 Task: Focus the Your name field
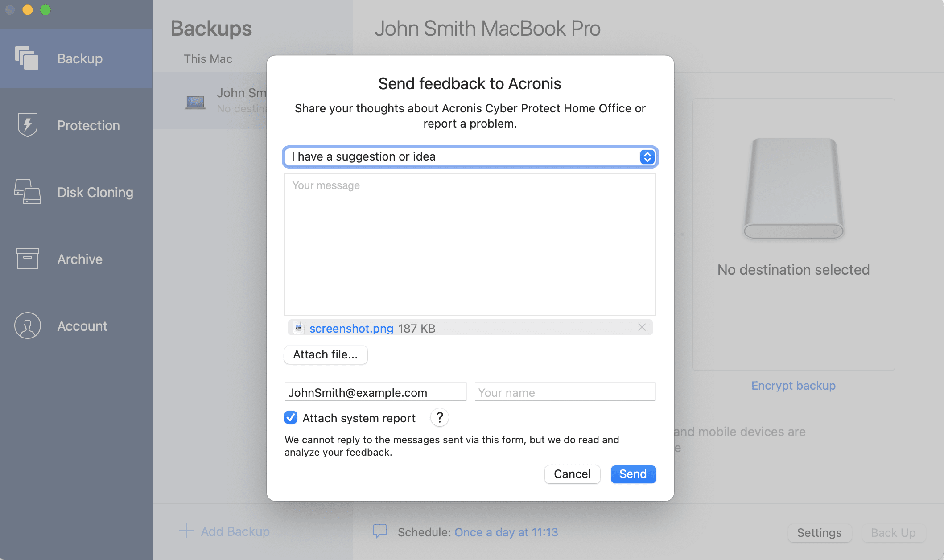tap(565, 392)
